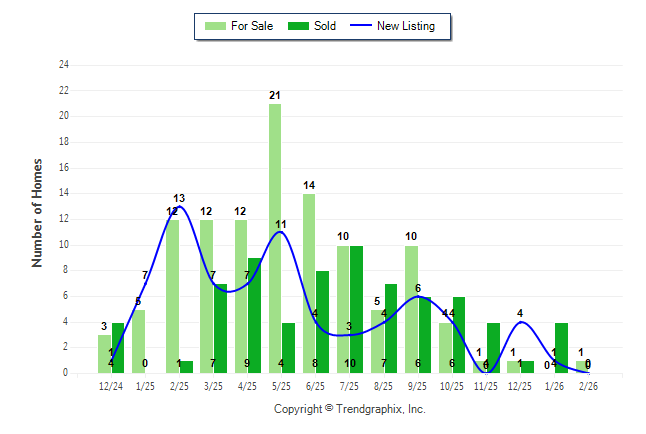Click the blue New Listing legend line
This screenshot has width=646, height=434.
coord(359,26)
